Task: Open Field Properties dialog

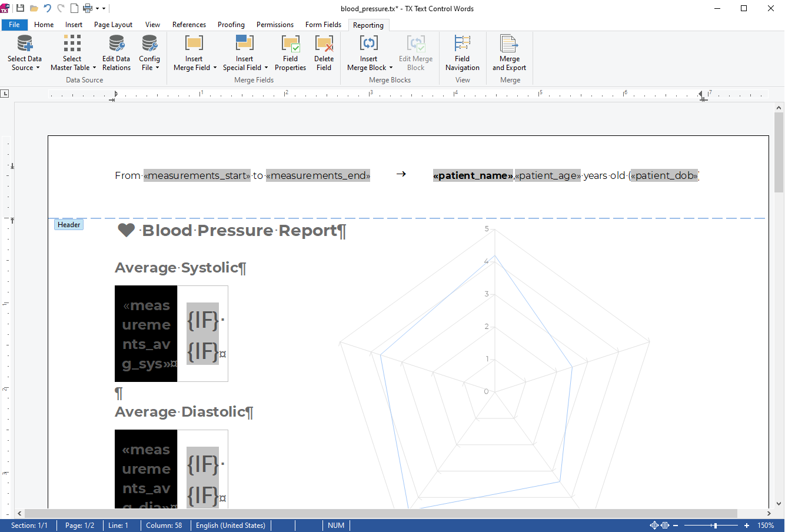Action: (x=290, y=53)
